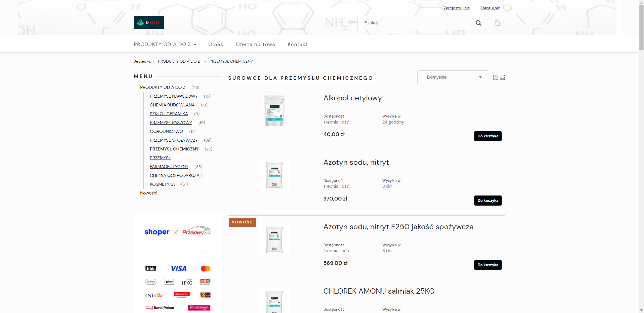
Task: Click the Visa payment icon
Action: pos(178,268)
